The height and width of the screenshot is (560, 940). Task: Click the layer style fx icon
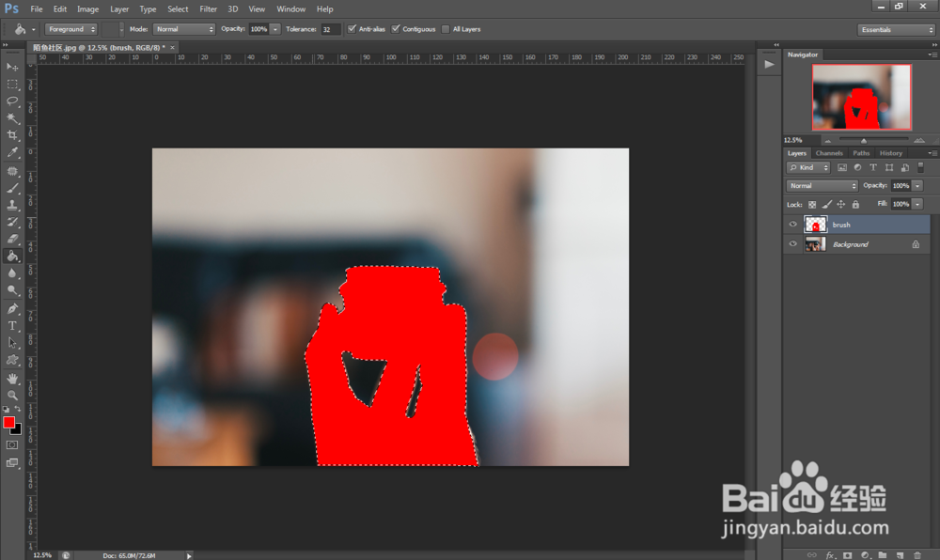pyautogui.click(x=830, y=555)
